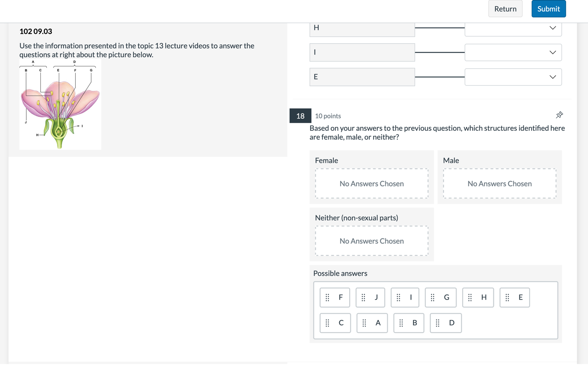The width and height of the screenshot is (588, 365).
Task: Click the drag handle on answer C
Action: 327,323
